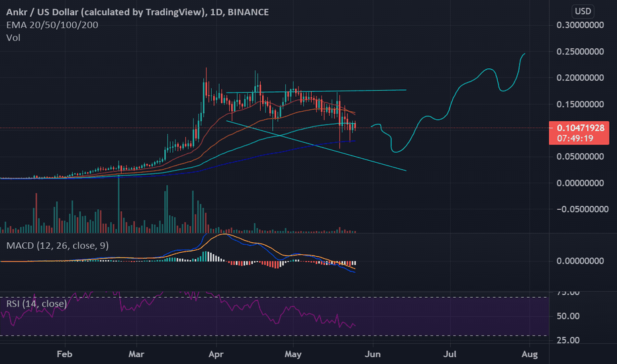Click the RSI 50.00 axis label
Viewport: 617px width, 364px height.
[x=568, y=316]
